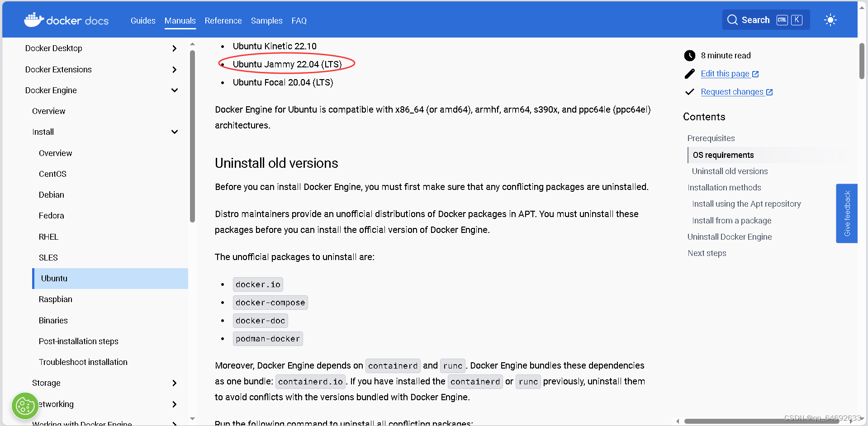868x426 pixels.
Task: Click the Docker docs whale logo
Action: coord(34,20)
